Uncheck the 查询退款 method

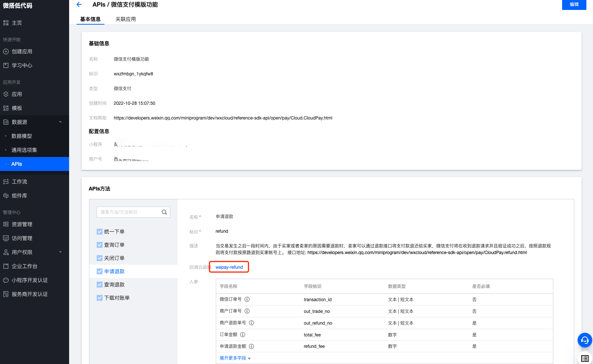99,284
